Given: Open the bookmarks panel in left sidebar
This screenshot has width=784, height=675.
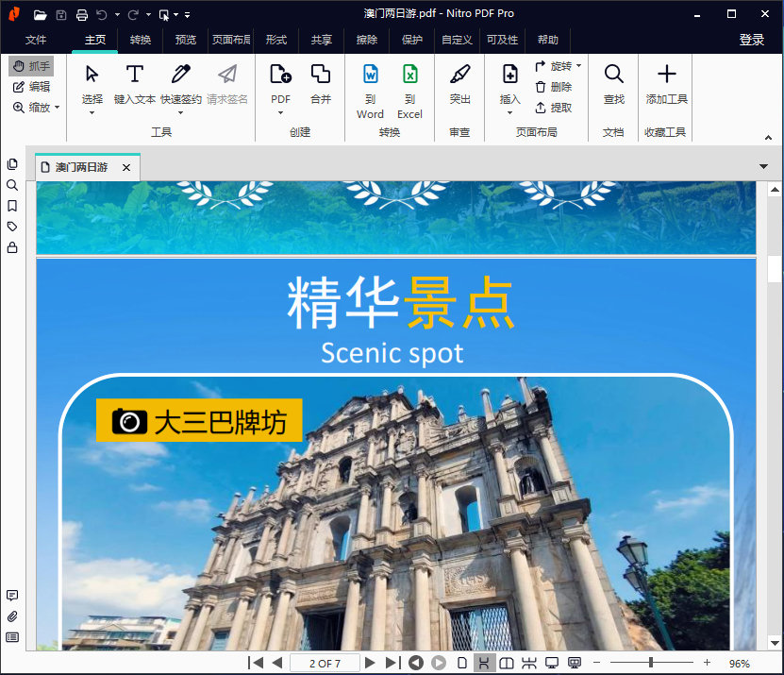Looking at the screenshot, I should pyautogui.click(x=12, y=206).
